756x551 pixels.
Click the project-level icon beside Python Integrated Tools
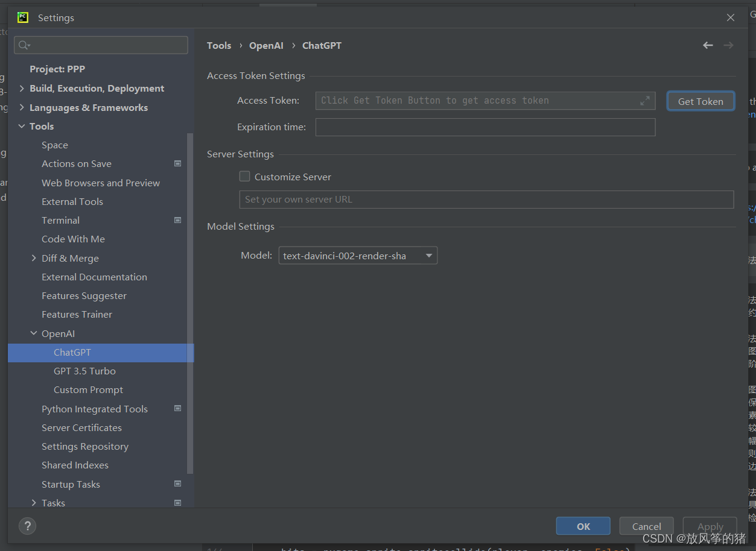click(178, 409)
